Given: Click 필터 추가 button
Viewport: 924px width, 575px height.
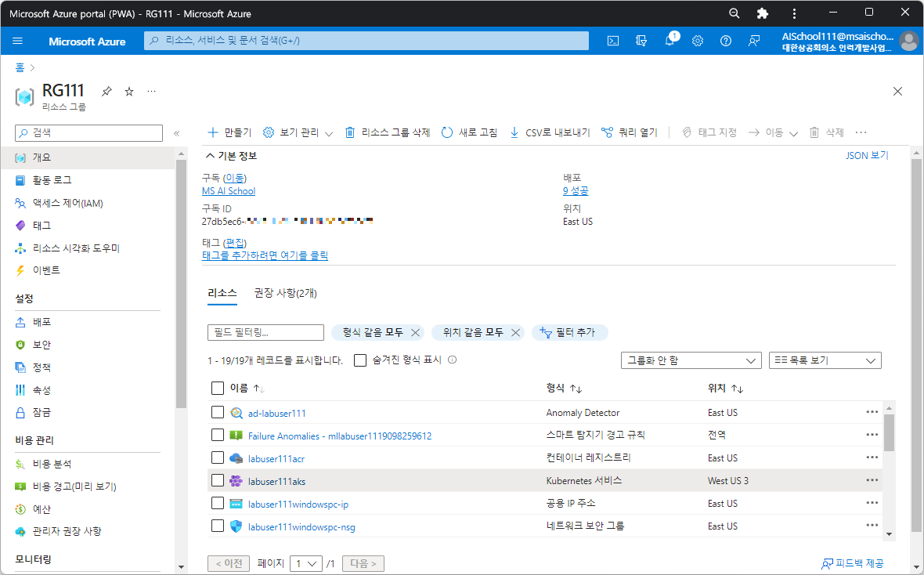Looking at the screenshot, I should point(569,333).
